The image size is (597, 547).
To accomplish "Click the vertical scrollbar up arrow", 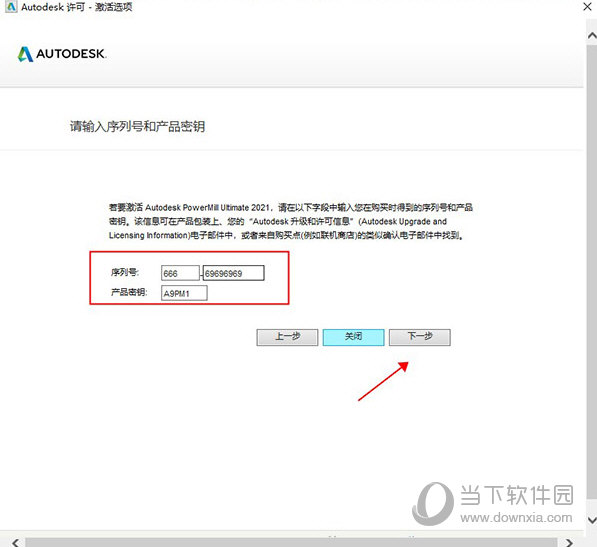I will [592, 35].
